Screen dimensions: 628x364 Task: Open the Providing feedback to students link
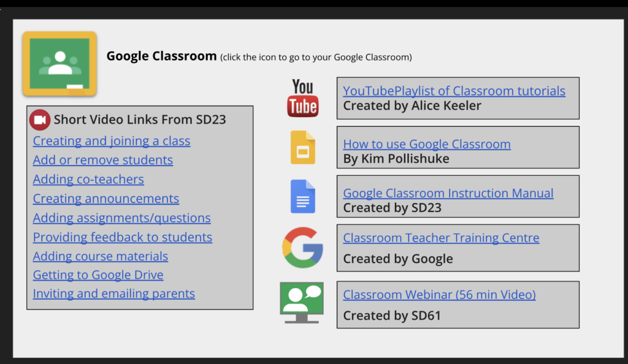pos(123,237)
